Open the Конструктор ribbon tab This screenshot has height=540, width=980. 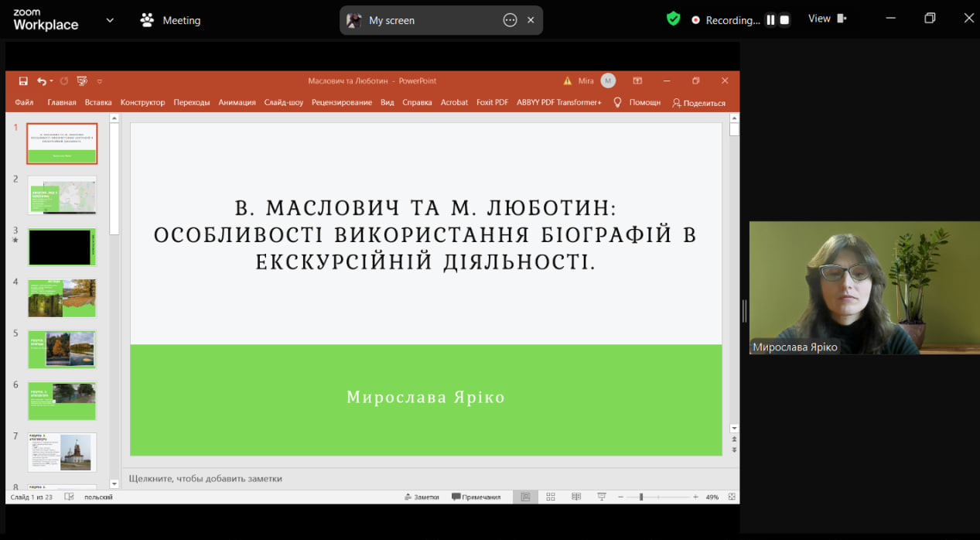[x=142, y=102]
